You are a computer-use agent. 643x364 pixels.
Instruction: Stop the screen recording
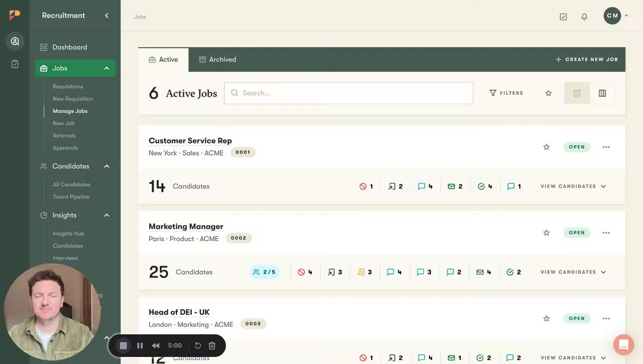click(x=123, y=345)
